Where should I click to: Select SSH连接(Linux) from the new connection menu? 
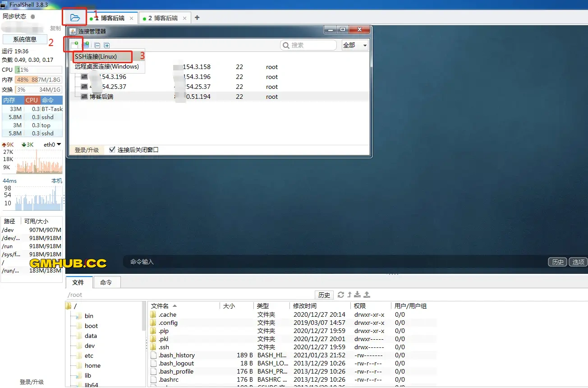101,56
